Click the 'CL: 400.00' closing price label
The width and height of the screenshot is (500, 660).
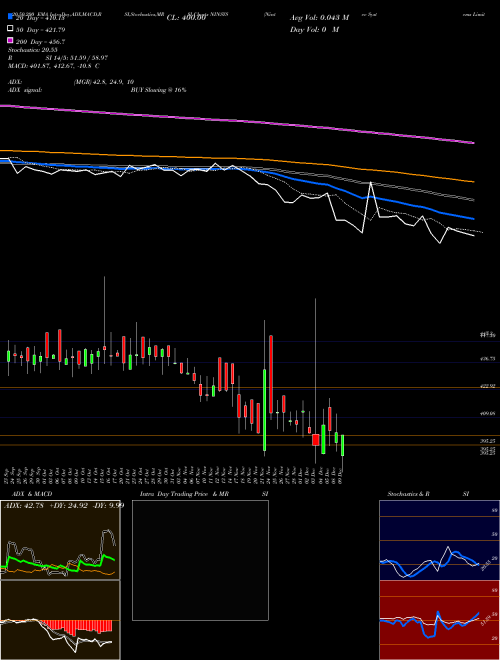tap(186, 18)
